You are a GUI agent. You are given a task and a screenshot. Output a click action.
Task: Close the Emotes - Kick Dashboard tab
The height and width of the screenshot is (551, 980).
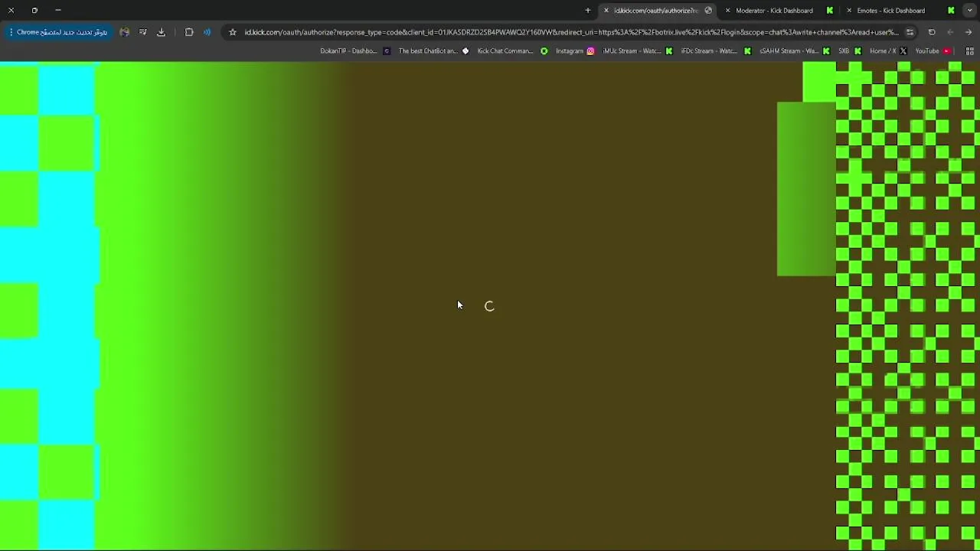point(849,11)
